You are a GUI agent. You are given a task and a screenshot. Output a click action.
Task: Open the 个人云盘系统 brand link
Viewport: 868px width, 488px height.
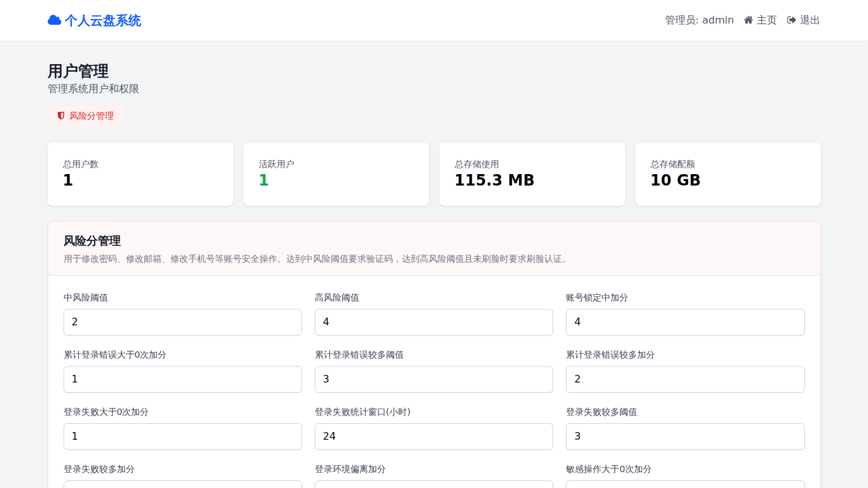click(x=94, y=20)
